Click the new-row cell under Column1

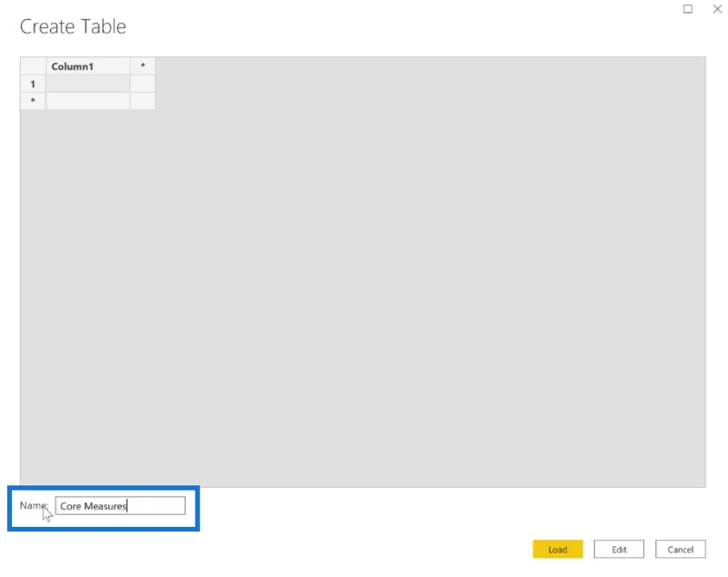pos(87,101)
